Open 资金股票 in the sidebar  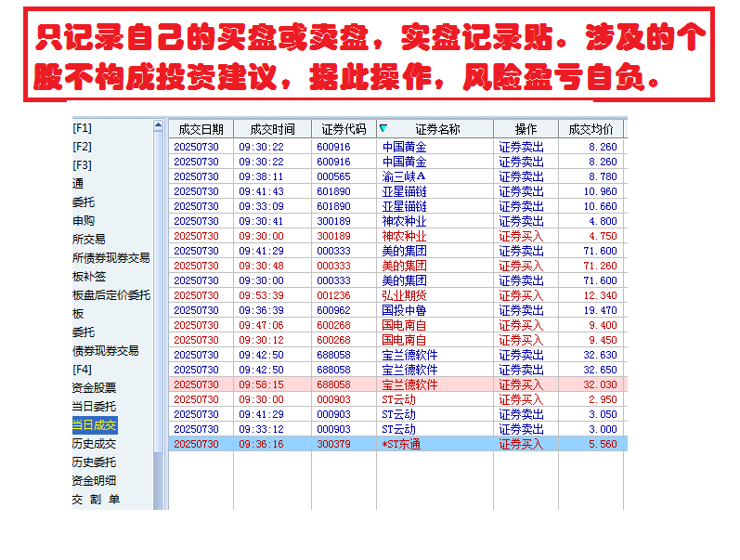(94, 387)
